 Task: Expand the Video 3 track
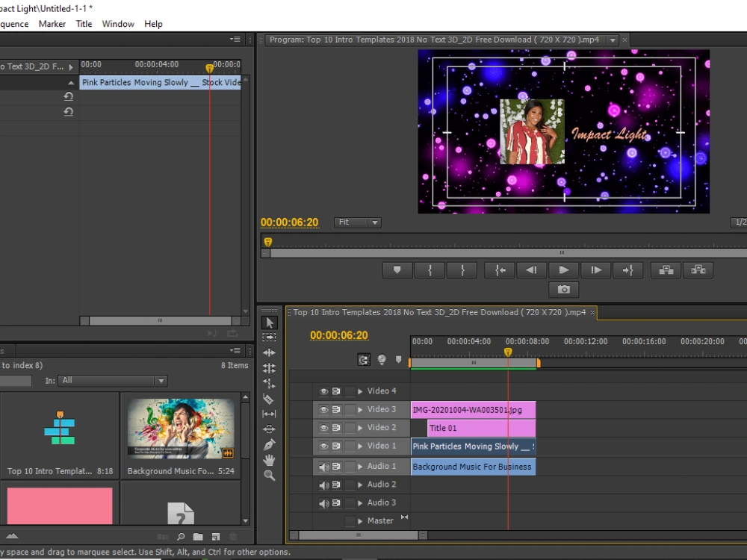pyautogui.click(x=360, y=409)
